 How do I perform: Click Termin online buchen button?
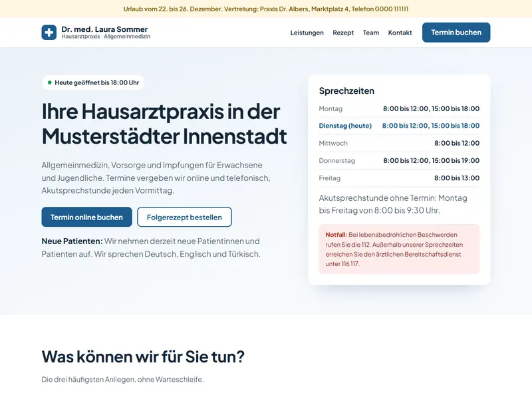click(x=87, y=217)
